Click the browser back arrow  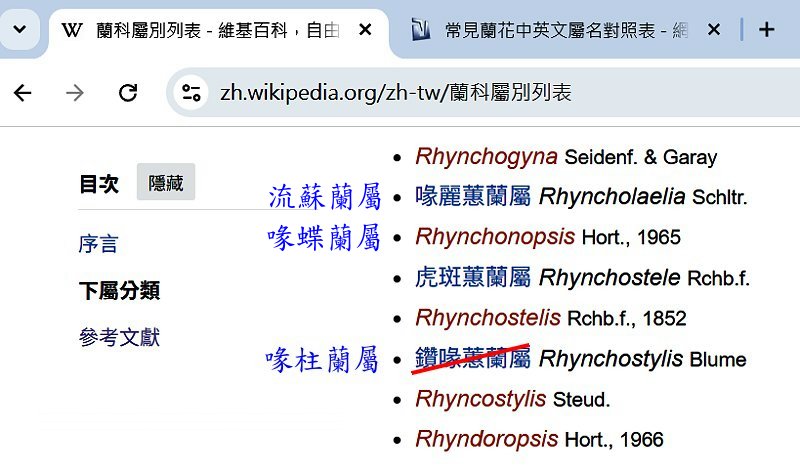(22, 93)
